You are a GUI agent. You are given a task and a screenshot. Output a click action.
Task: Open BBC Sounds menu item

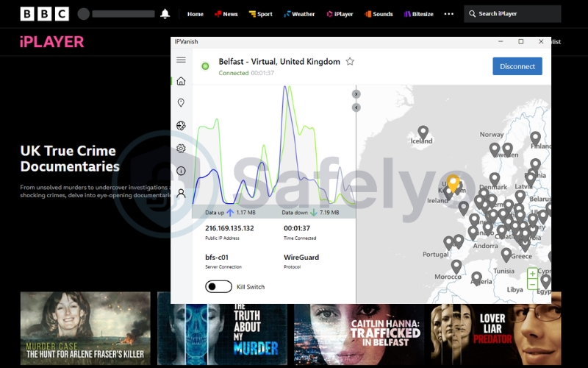click(379, 14)
